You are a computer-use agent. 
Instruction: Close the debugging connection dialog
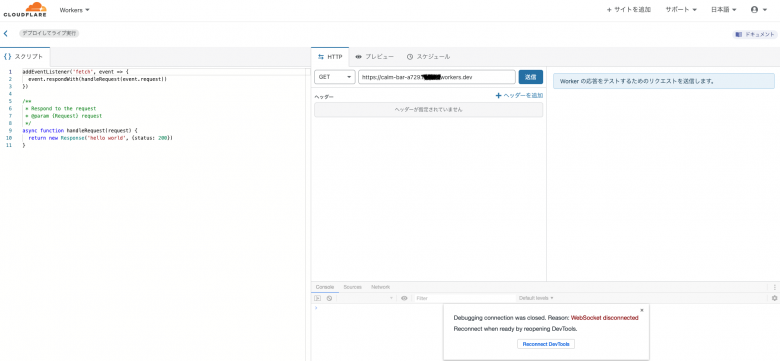pos(642,310)
